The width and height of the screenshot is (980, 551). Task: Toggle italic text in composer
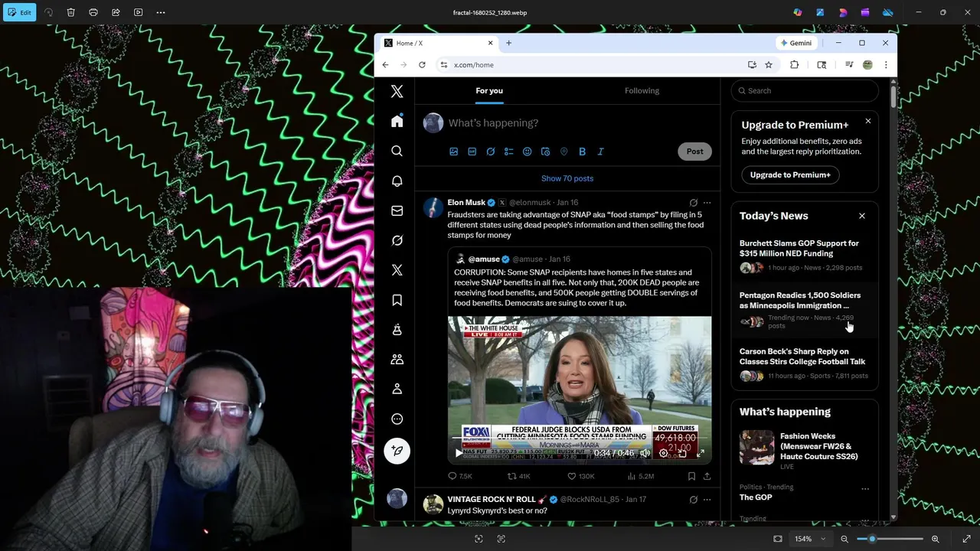point(600,152)
